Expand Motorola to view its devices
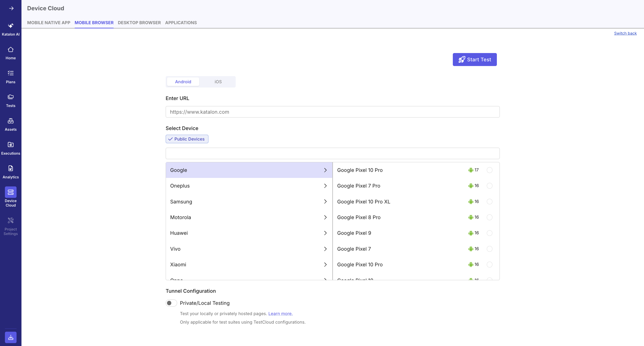 [249, 217]
